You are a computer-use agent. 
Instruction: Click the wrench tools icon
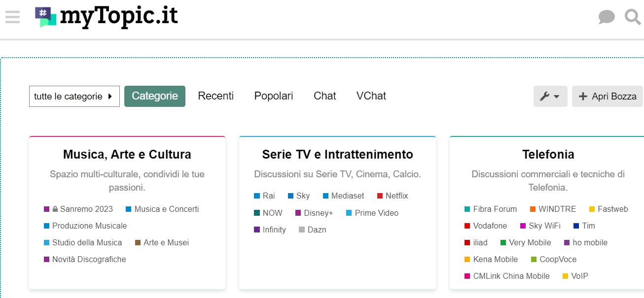click(x=544, y=97)
